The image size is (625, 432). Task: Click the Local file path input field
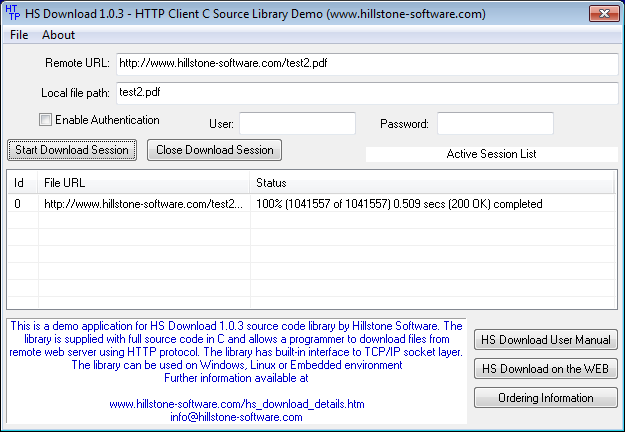point(367,93)
